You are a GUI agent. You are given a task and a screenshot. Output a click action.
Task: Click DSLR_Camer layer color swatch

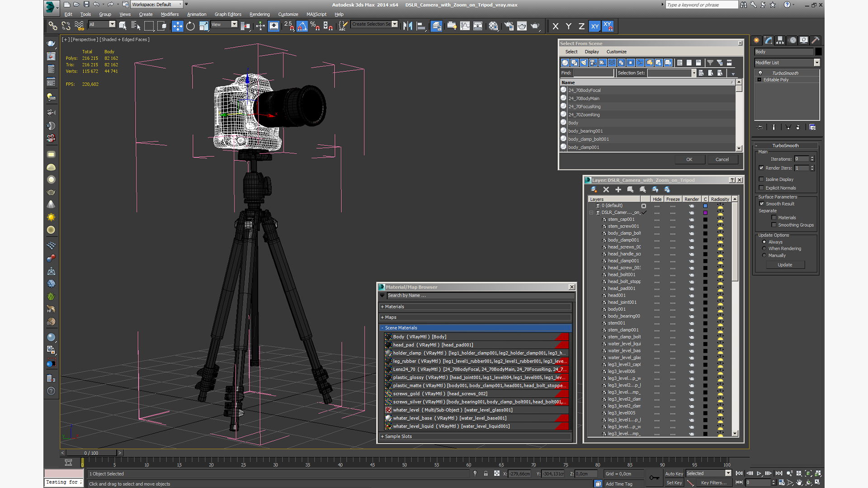coord(705,212)
